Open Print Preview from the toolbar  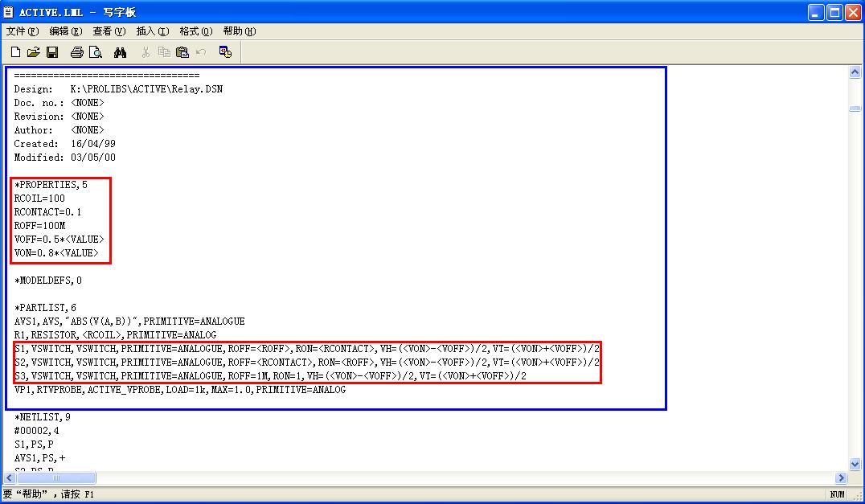pyautogui.click(x=96, y=52)
